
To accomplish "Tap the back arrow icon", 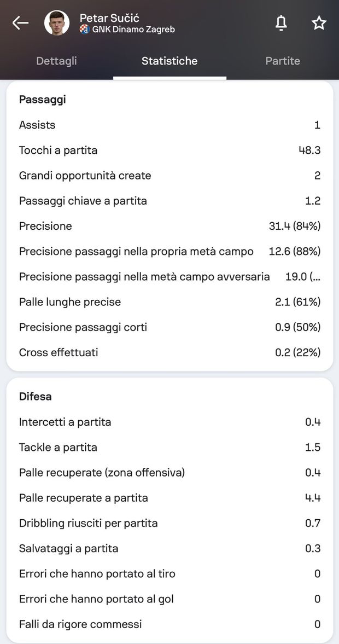I will tap(20, 23).
